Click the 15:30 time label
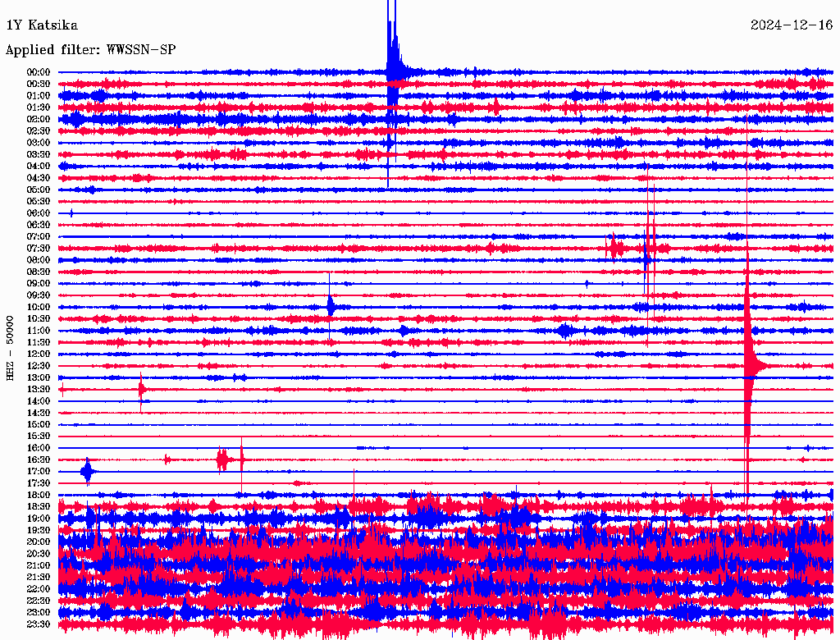840x640 pixels. coord(39,437)
